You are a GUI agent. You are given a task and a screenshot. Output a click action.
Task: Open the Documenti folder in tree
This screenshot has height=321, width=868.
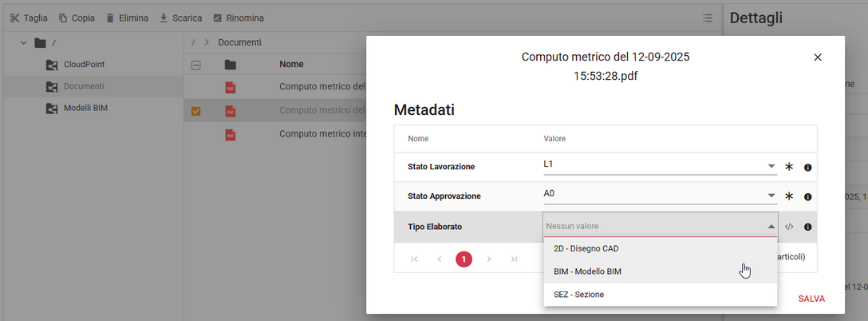tap(84, 86)
